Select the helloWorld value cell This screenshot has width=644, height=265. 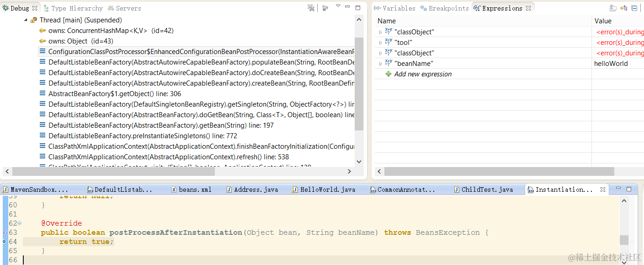(611, 64)
